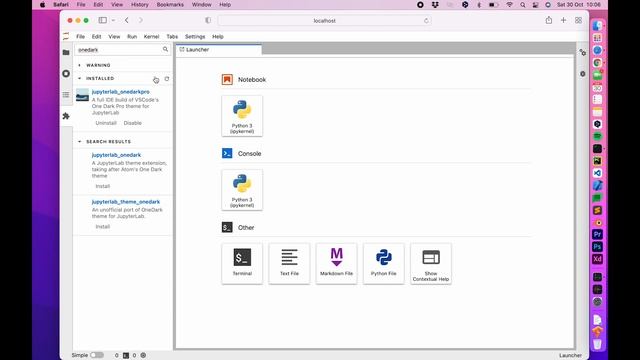Image resolution: width=640 pixels, height=360 pixels.
Task: Open Photoshop from the Dock
Action: point(597,247)
